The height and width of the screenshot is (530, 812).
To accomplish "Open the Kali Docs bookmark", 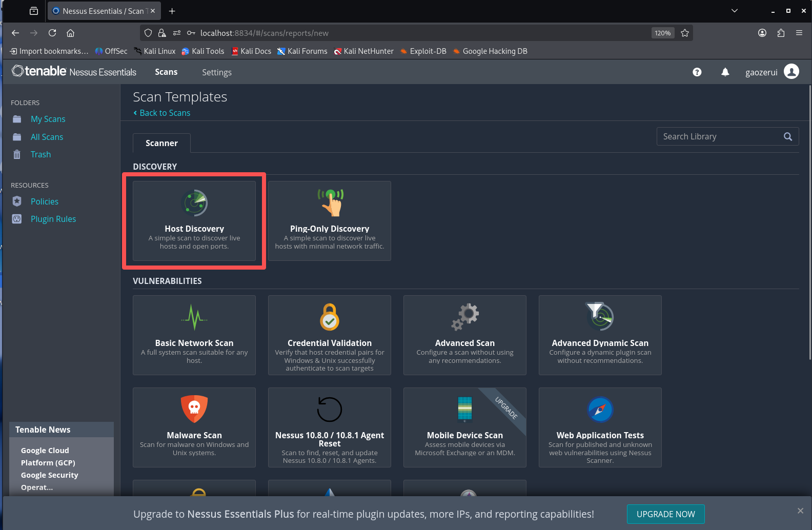I will tap(251, 51).
